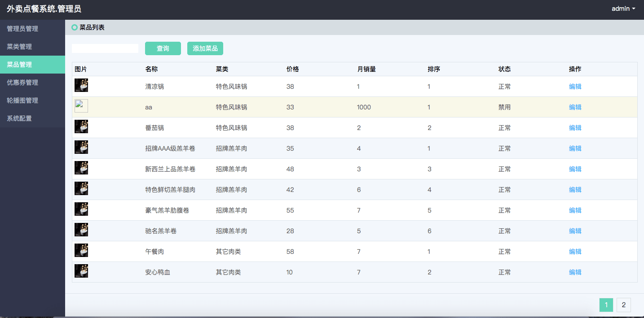Click the 午餐肉 dish thumbnail
644x318 pixels.
point(81,251)
